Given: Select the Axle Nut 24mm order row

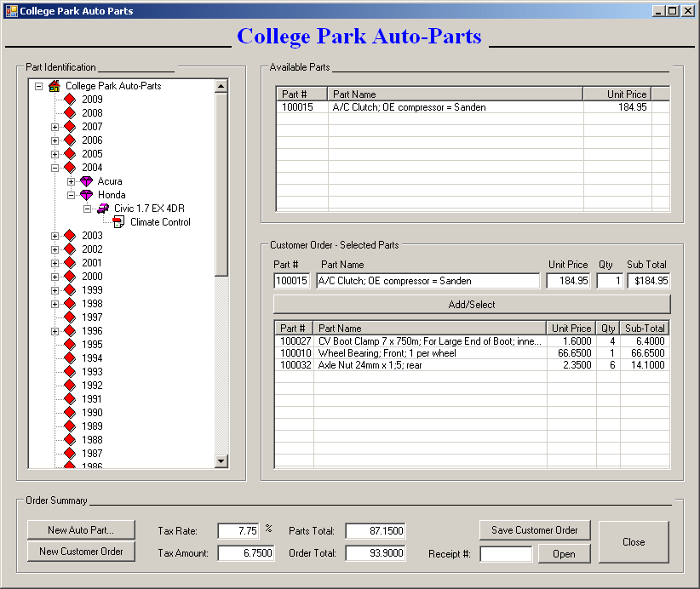Looking at the screenshot, I should click(x=472, y=365).
